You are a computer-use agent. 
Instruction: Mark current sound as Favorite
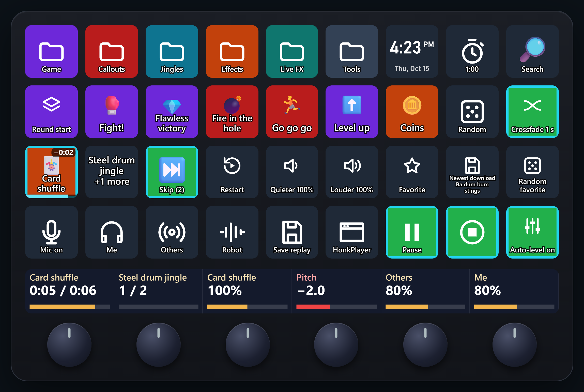click(412, 172)
